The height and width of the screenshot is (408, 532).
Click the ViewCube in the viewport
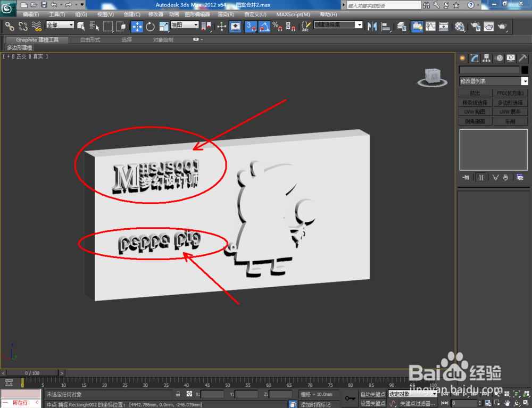(x=432, y=77)
